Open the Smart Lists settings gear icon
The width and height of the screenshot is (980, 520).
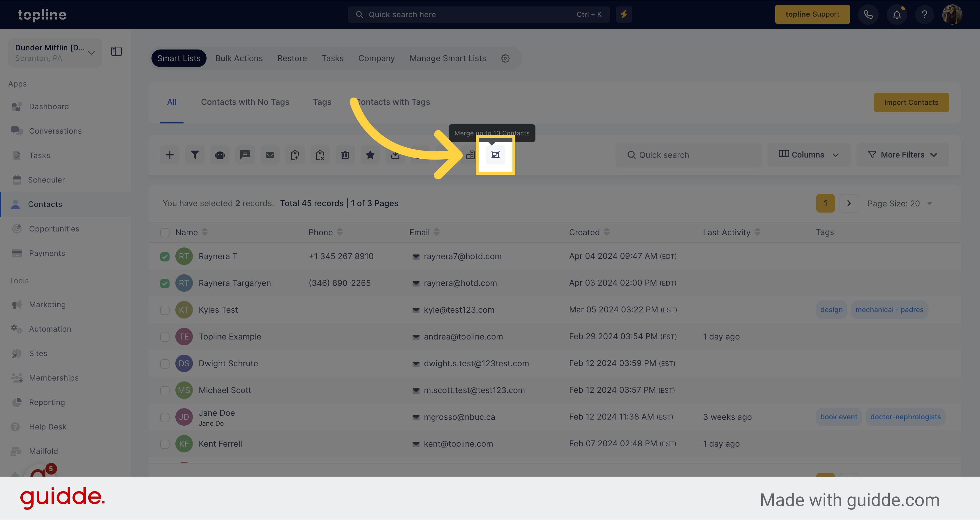pyautogui.click(x=505, y=58)
